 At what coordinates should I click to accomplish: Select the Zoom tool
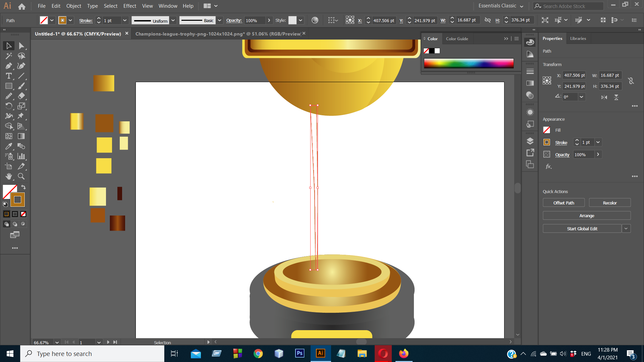[x=21, y=176]
